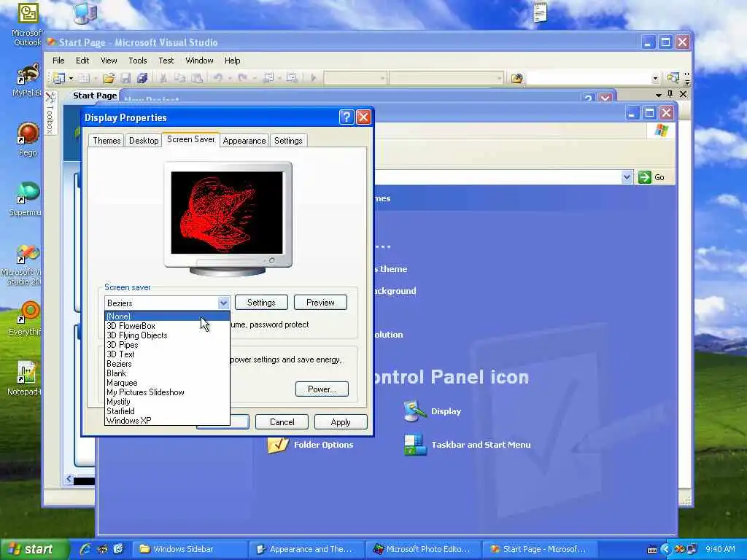Screen dimensions: 747x560
Task: Click the Preview button
Action: [320, 303]
